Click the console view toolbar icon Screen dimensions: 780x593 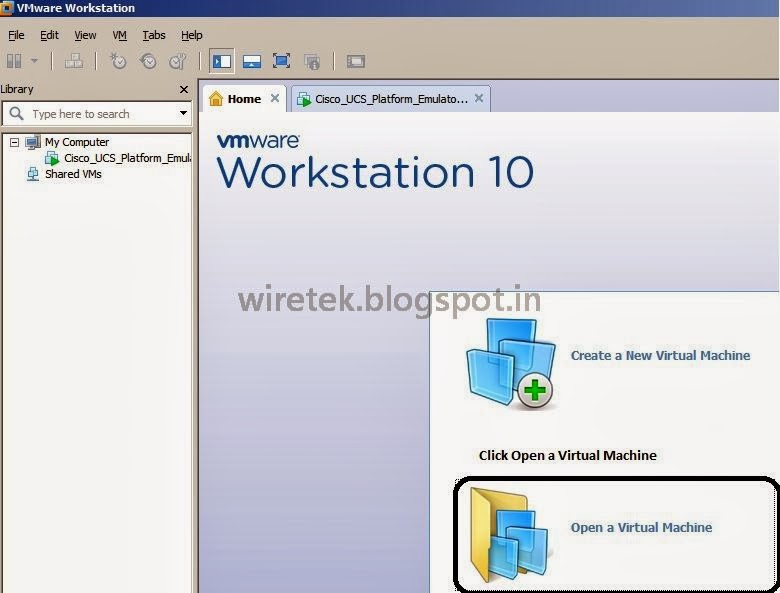point(356,61)
